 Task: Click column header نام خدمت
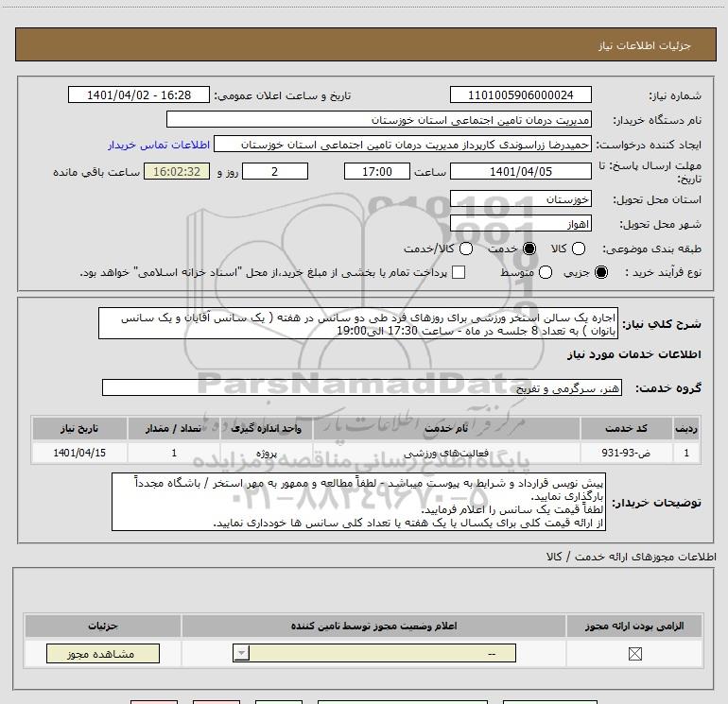pyautogui.click(x=446, y=428)
